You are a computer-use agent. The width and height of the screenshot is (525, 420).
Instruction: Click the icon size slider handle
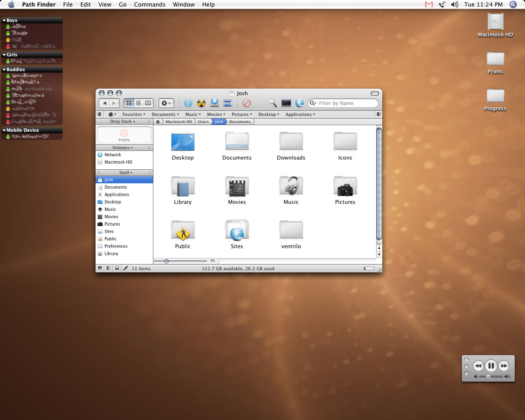167,261
